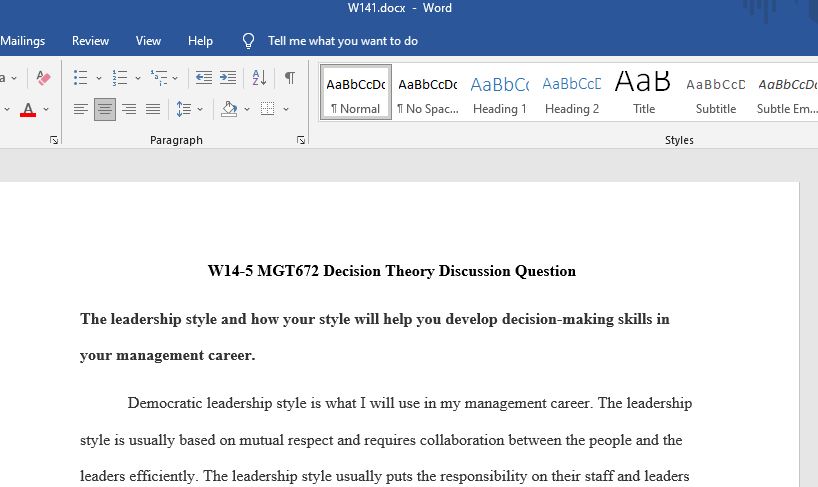The height and width of the screenshot is (487, 818).
Task: Open font color dropdown arrow
Action: click(46, 109)
